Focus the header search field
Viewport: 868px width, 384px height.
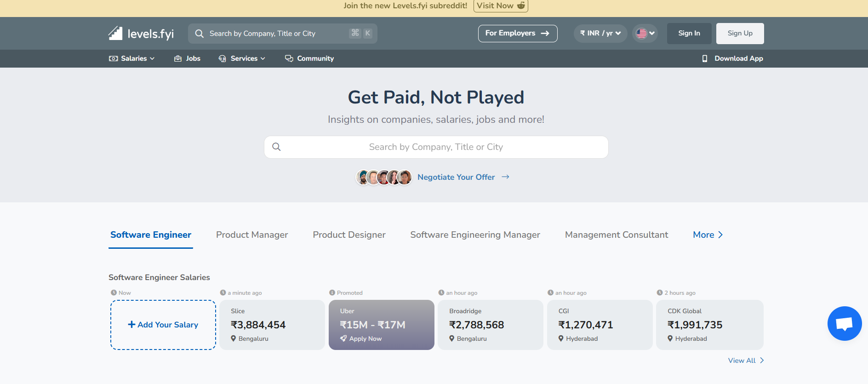click(x=283, y=34)
